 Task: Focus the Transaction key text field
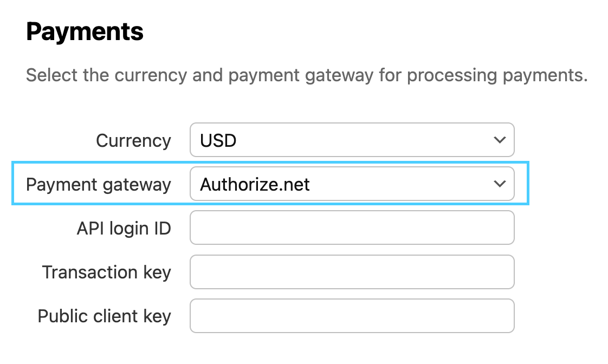351,272
